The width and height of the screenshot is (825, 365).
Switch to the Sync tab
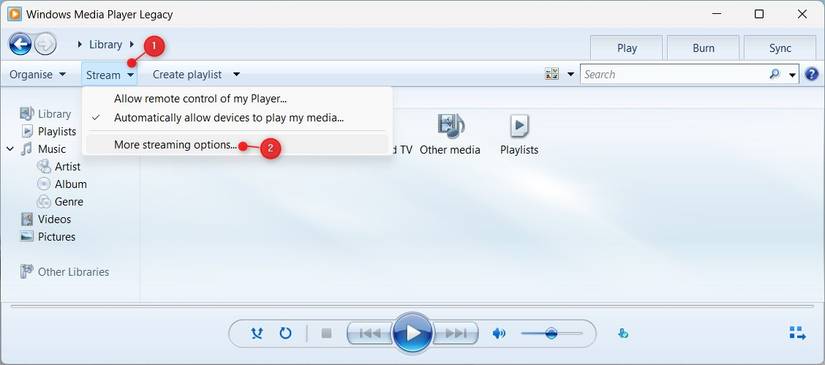click(780, 48)
